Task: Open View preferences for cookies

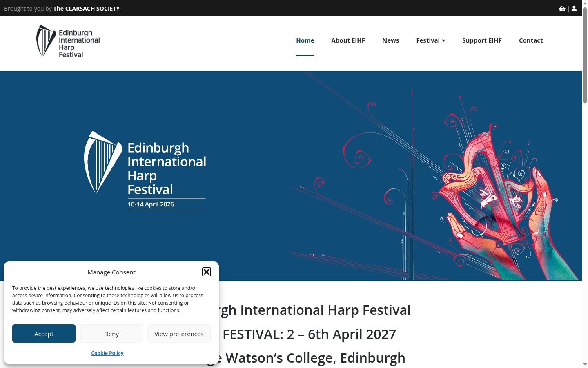Action: pyautogui.click(x=179, y=334)
